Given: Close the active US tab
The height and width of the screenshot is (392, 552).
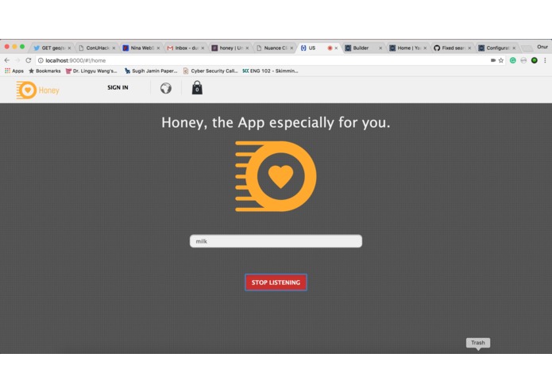Looking at the screenshot, I should (x=336, y=48).
